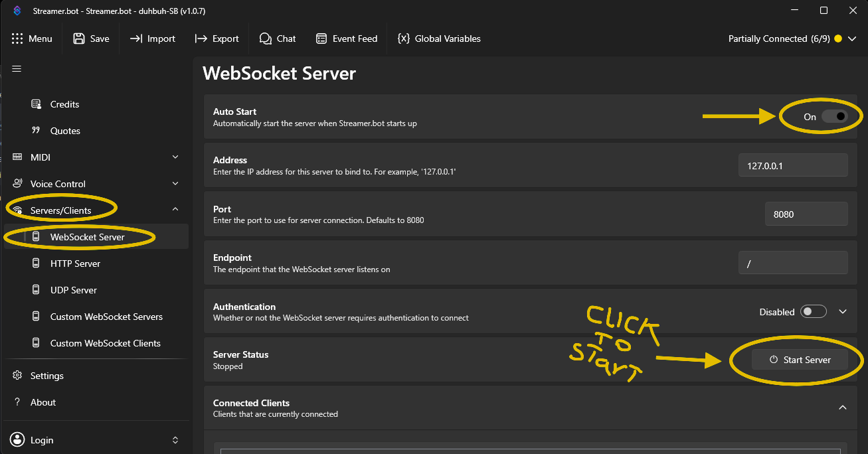This screenshot has height=454, width=868.
Task: Collapse sidebar with hamburger icon
Action: pos(17,69)
